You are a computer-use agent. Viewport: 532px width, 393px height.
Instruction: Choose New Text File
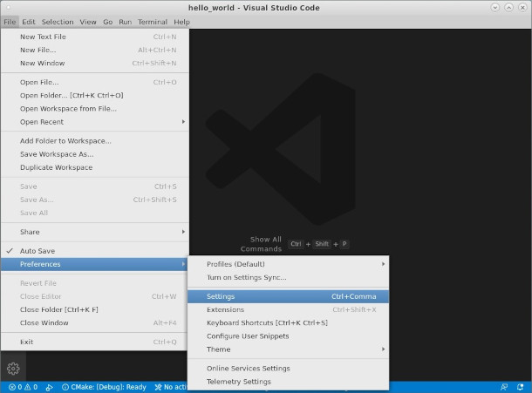95,37
